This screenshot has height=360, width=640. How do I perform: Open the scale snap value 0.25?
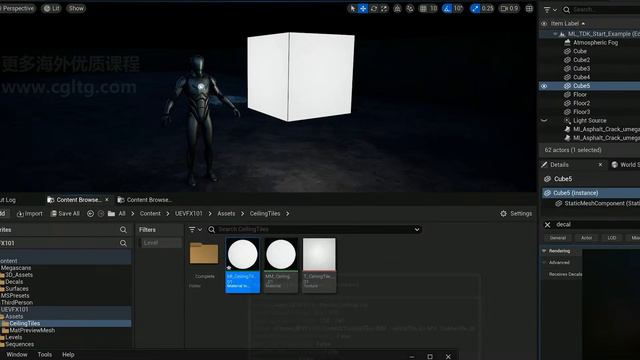click(x=487, y=9)
